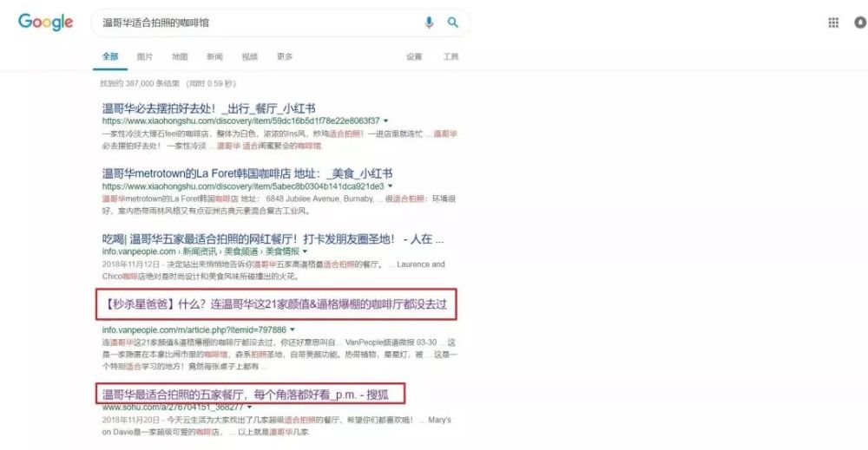
Task: Open result 温哥华五家最适合拍照的网红餐厅
Action: tap(273, 238)
